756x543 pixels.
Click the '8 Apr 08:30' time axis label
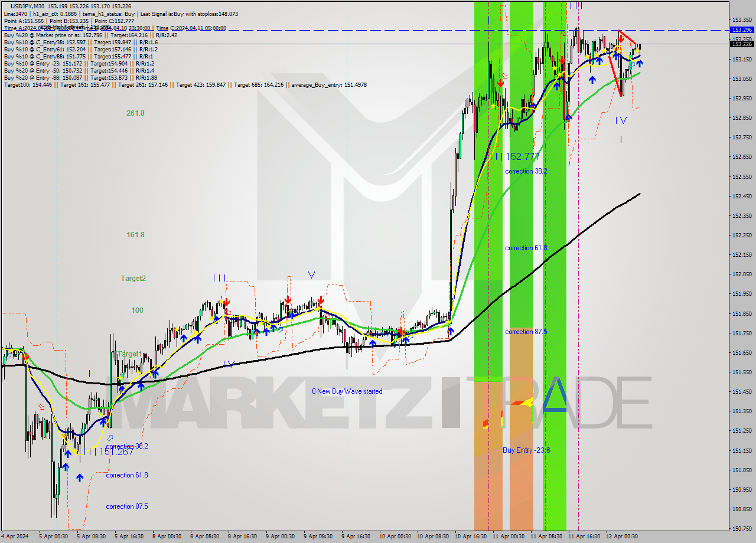pos(204,537)
